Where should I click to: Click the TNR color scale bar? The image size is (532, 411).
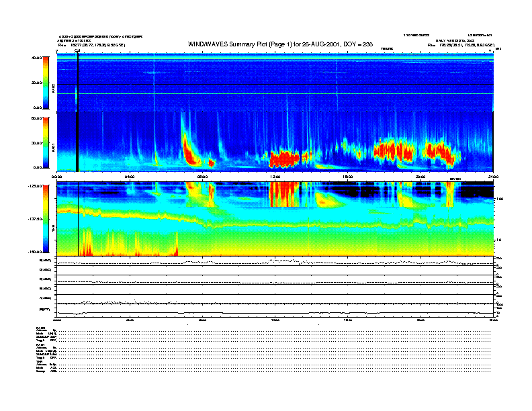pos(46,219)
